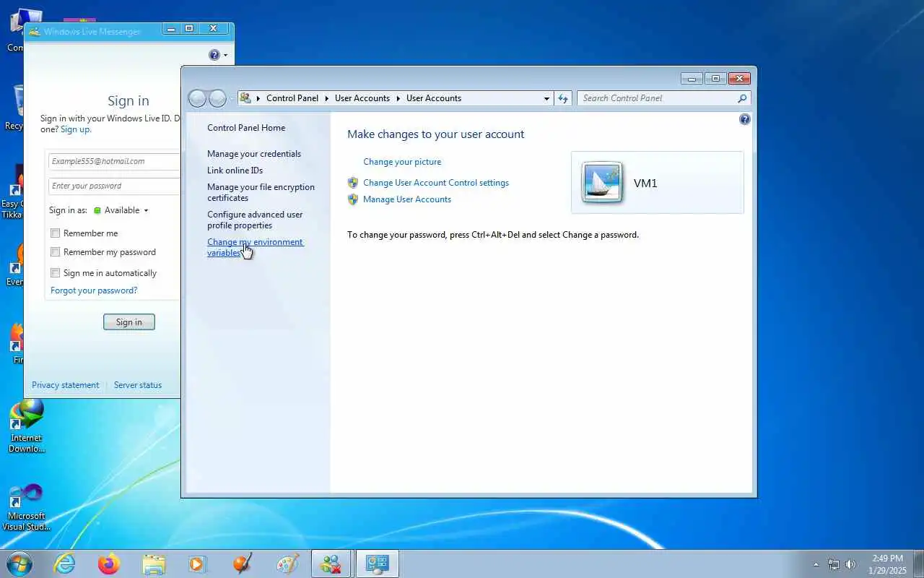This screenshot has height=578, width=924.
Task: Click the search magnifier in Control Panel
Action: 741,98
